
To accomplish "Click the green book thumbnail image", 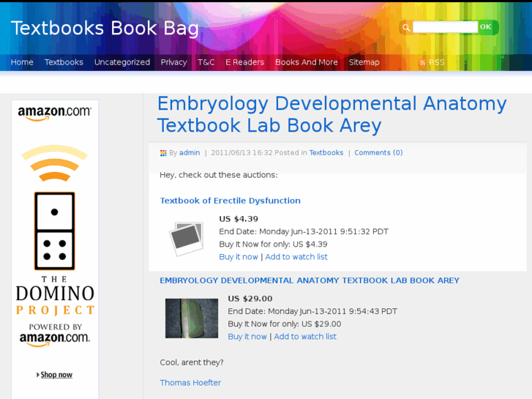I will click(x=192, y=318).
